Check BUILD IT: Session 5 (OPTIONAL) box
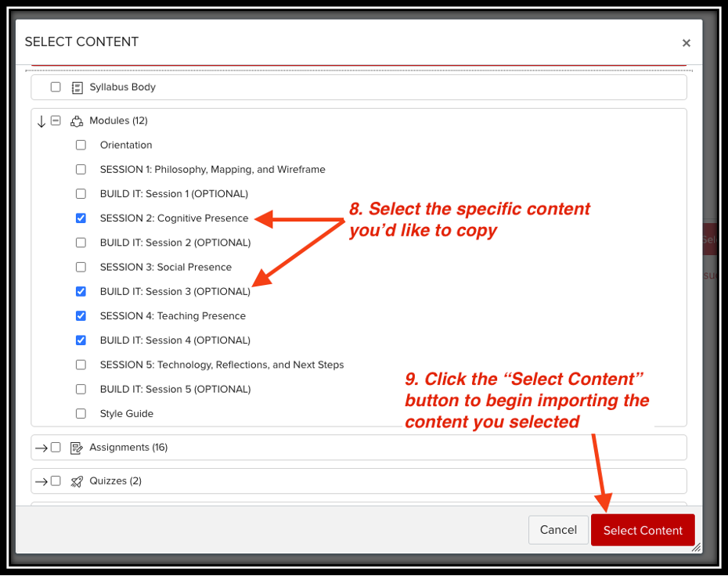 (x=81, y=389)
